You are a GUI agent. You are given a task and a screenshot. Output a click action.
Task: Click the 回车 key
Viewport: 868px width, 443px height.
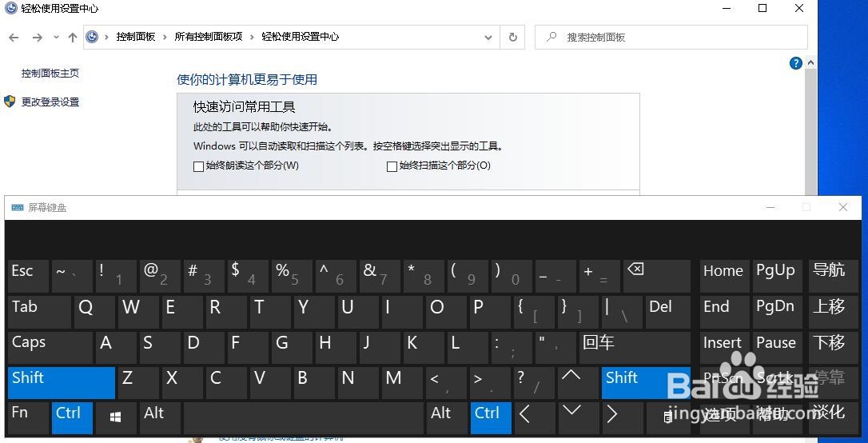[635, 347]
